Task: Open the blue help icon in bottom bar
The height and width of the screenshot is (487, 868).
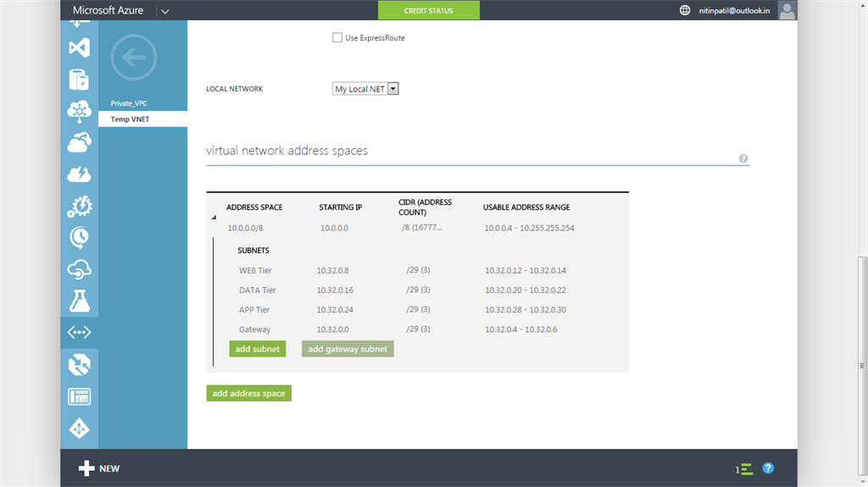Action: pyautogui.click(x=768, y=468)
